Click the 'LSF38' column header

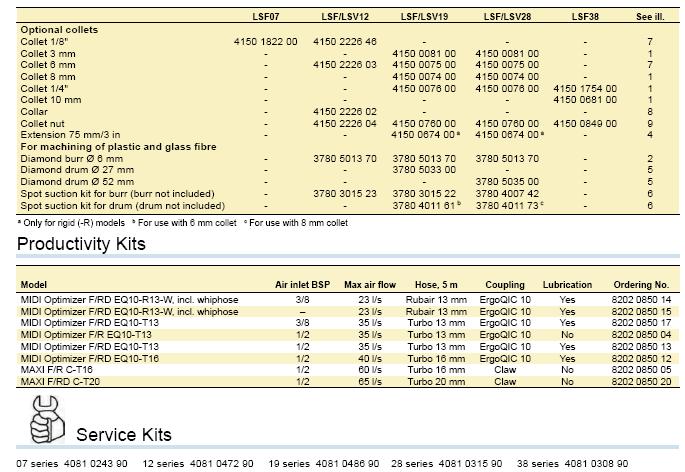585,17
